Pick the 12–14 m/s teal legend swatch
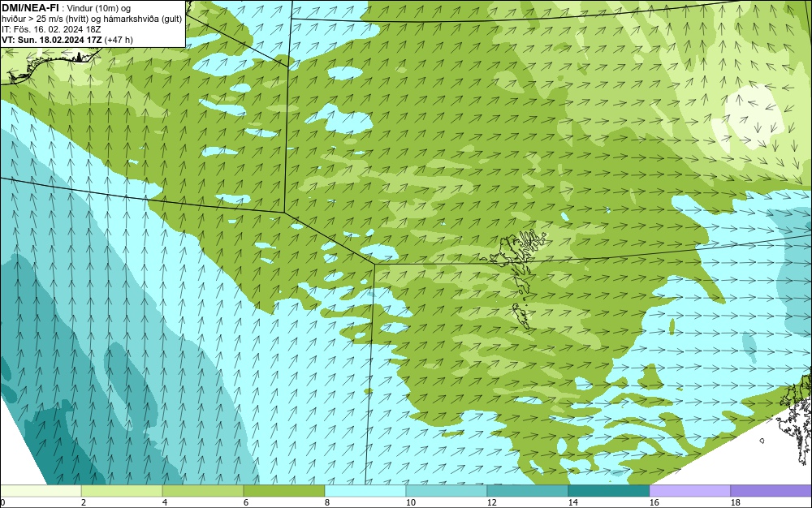 (528, 490)
